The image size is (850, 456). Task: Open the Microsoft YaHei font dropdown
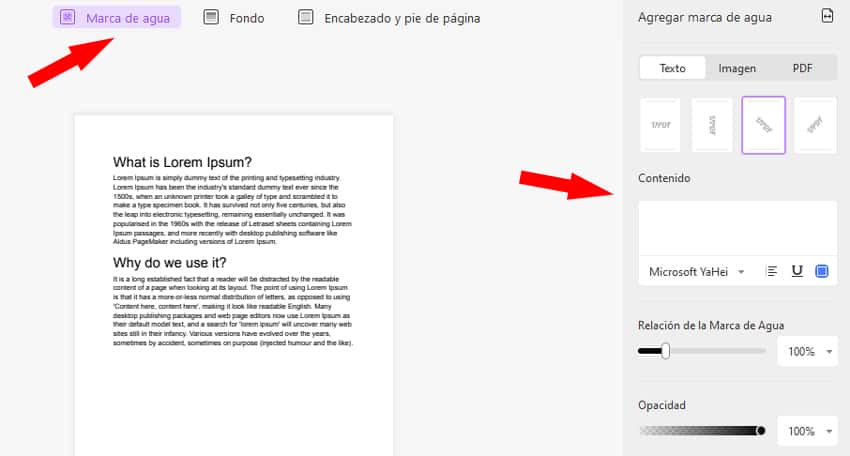pos(697,272)
